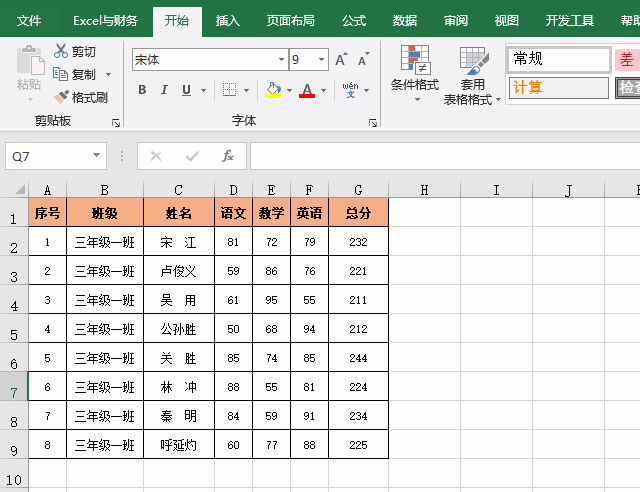Expand the Name Box dropdown arrow beside Q7
The width and height of the screenshot is (640, 492).
[96, 155]
